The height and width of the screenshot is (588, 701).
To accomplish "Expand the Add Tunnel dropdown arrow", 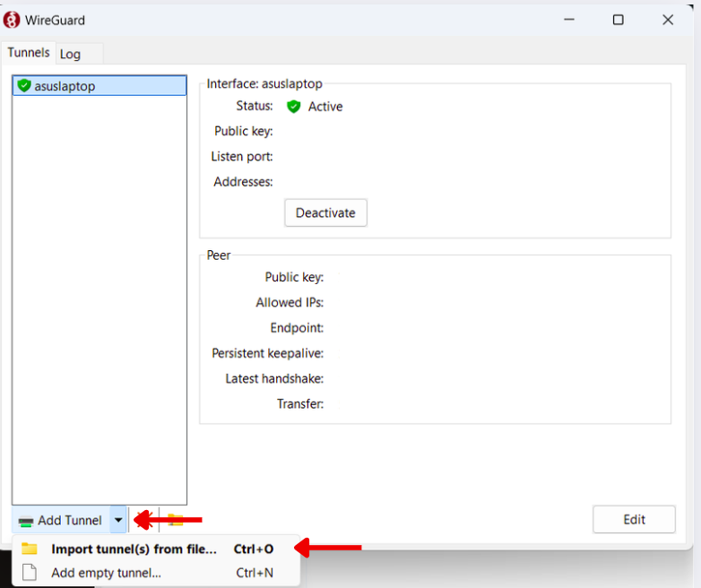I will click(x=118, y=520).
